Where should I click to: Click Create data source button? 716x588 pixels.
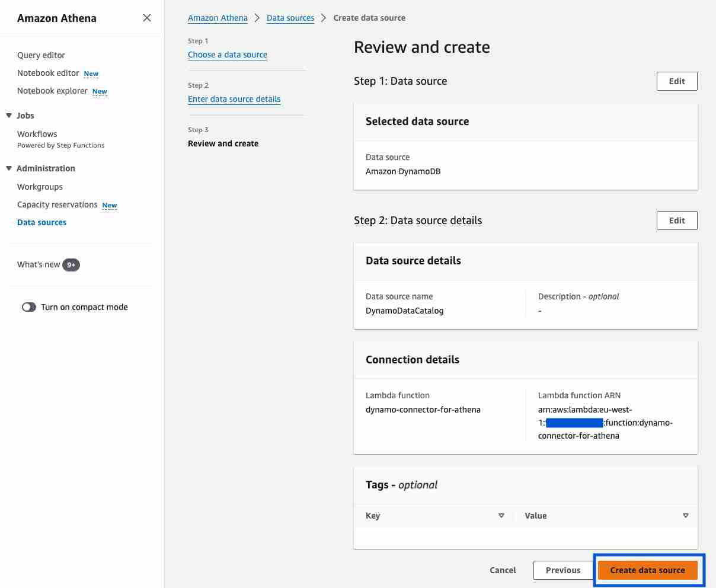pyautogui.click(x=647, y=570)
